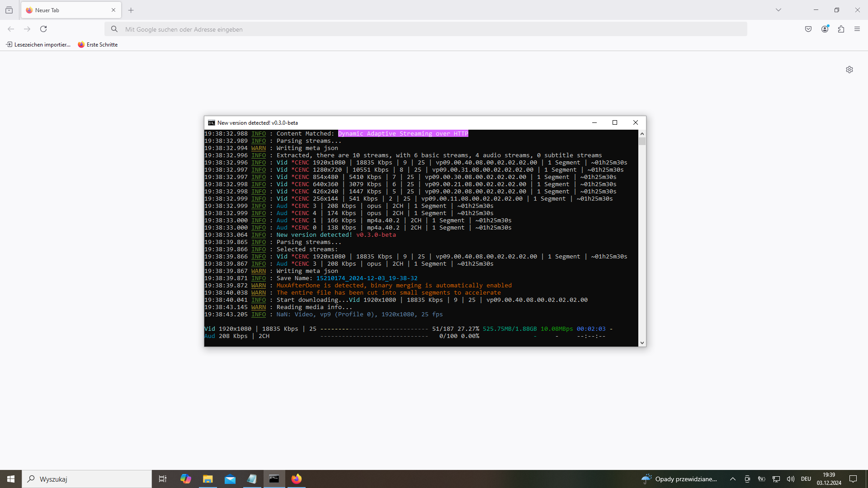Select the Neuer Tab browser tab
868x488 pixels.
(x=68, y=10)
